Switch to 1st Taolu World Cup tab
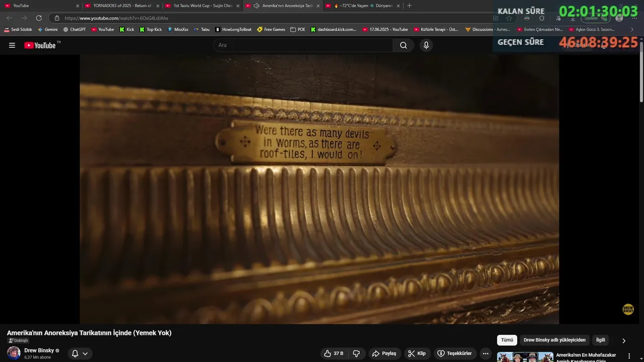 [202, 6]
